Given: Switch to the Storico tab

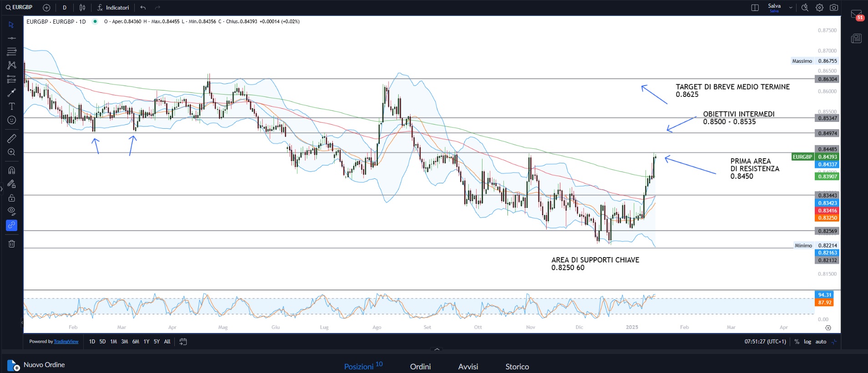Looking at the screenshot, I should pos(517,367).
